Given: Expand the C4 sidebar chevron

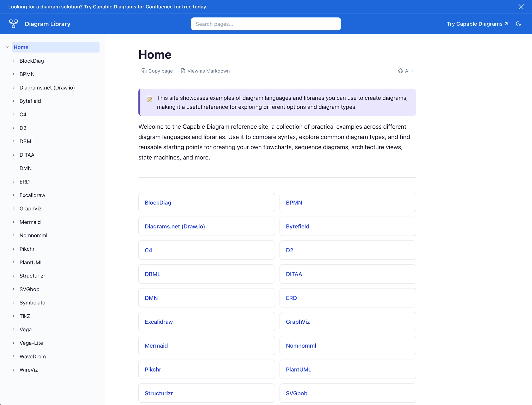Looking at the screenshot, I should pyautogui.click(x=14, y=115).
